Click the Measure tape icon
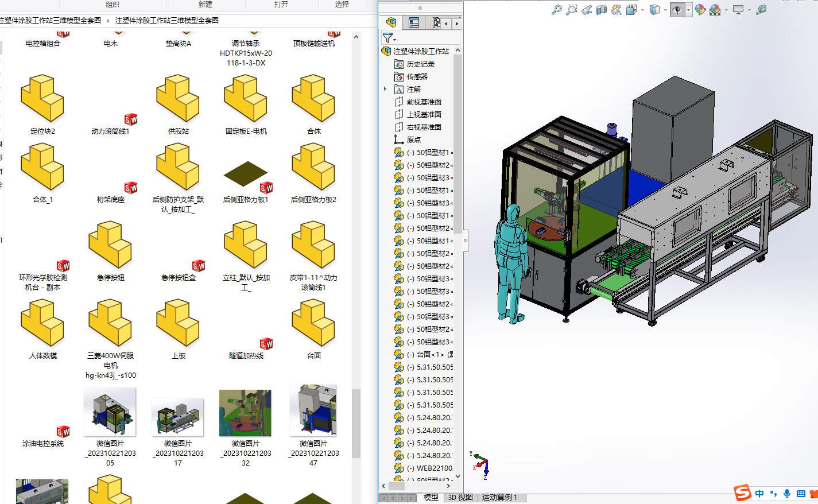 pyautogui.click(x=761, y=10)
